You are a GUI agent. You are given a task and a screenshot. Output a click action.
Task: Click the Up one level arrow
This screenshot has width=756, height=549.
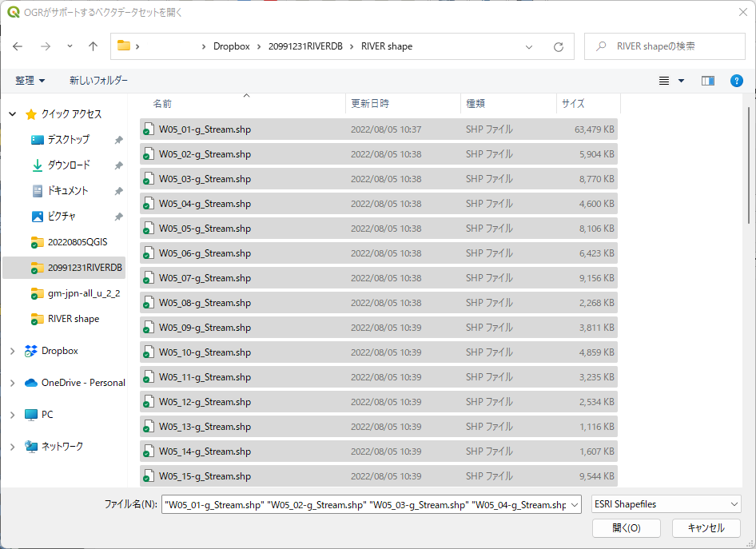93,46
